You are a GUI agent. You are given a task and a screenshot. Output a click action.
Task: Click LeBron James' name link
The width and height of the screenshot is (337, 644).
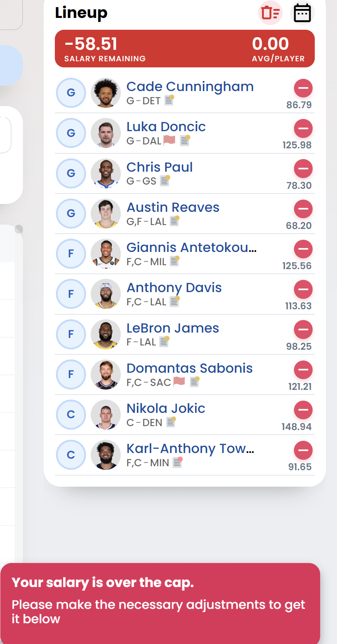click(x=173, y=328)
